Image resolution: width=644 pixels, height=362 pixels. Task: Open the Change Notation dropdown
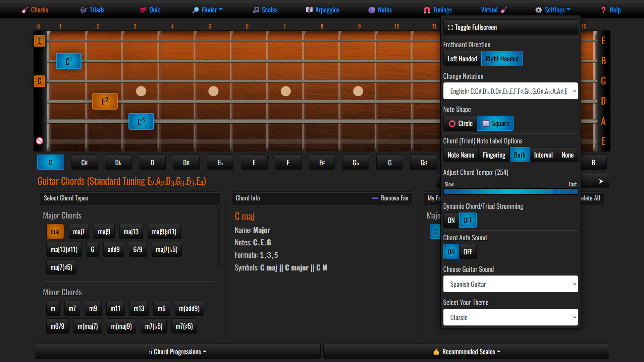tap(510, 91)
